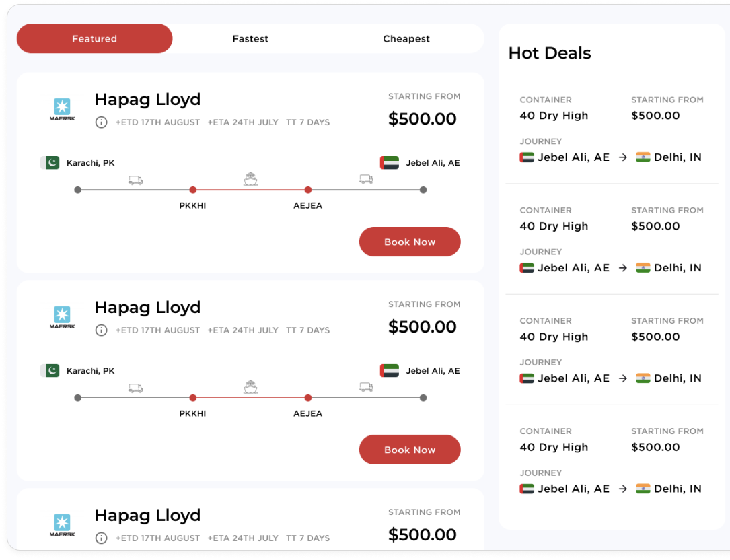
Task: Click the UAE flag beside Jebel Ali, first card
Action: pyautogui.click(x=390, y=163)
